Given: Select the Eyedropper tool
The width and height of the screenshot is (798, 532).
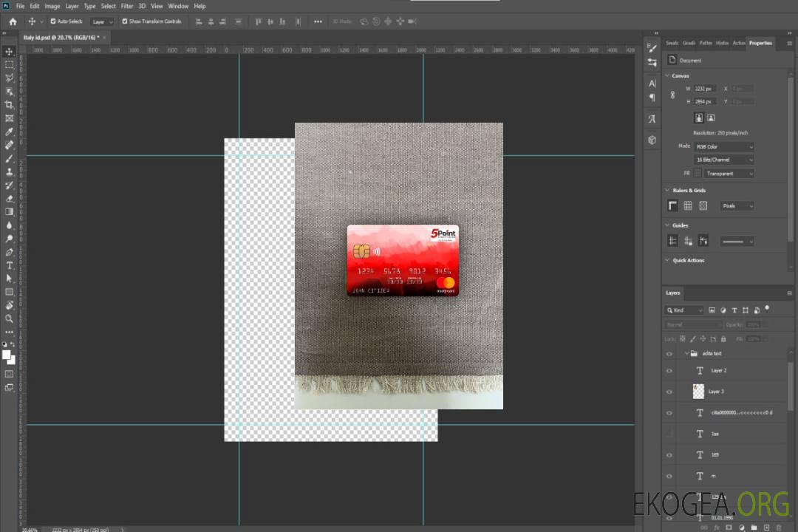Looking at the screenshot, I should 9,132.
